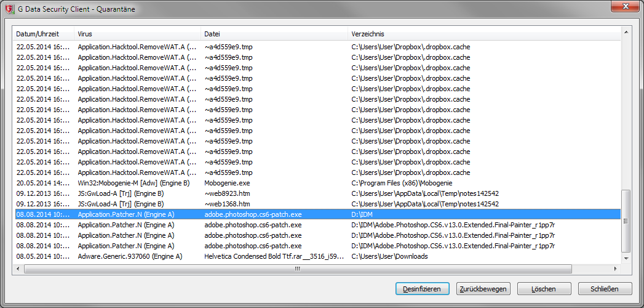Click C:\Users\User\Downloads directory cell
The height and width of the screenshot is (308, 644).
tap(389, 257)
